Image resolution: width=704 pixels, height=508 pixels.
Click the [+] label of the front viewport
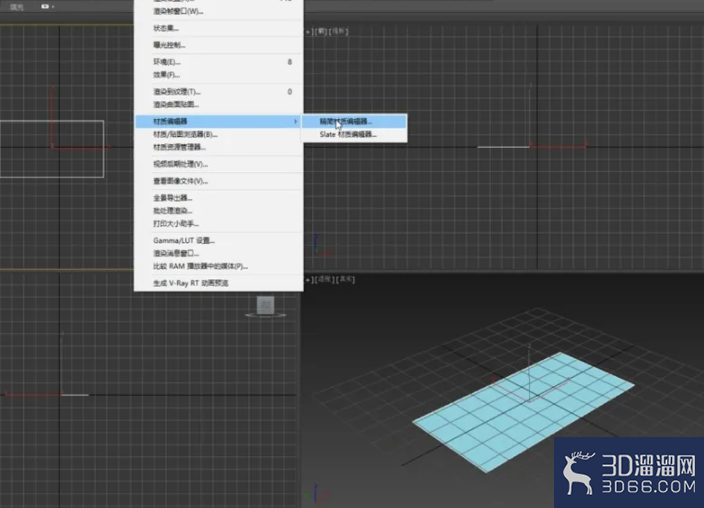pos(309,31)
